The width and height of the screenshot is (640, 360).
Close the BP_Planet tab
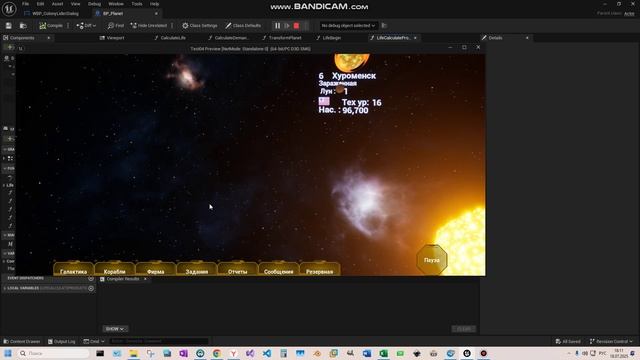coord(156,13)
